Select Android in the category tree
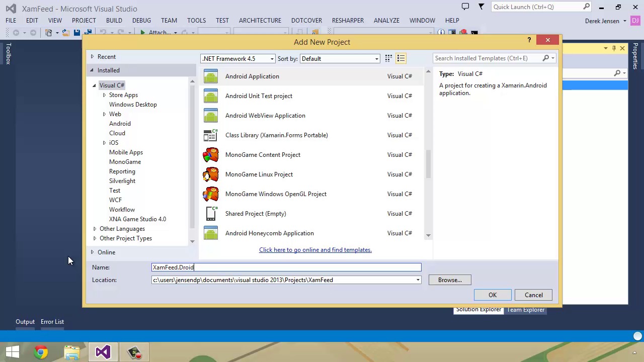644x362 pixels. (x=120, y=124)
